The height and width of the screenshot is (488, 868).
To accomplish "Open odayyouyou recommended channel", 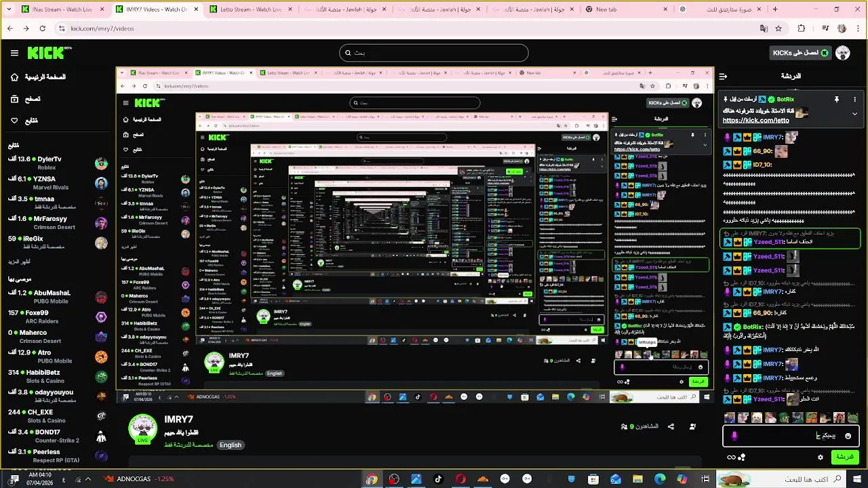I will [58, 396].
